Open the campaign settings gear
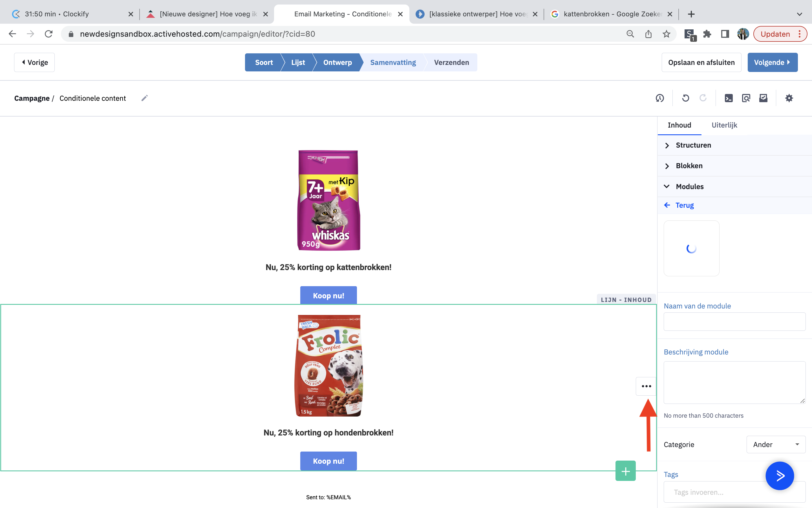 click(789, 98)
